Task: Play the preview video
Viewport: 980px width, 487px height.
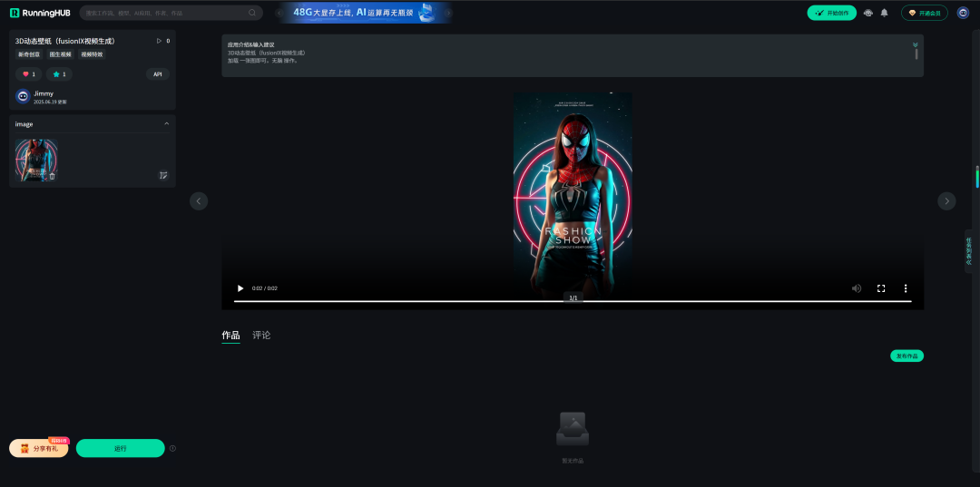Action: [240, 288]
